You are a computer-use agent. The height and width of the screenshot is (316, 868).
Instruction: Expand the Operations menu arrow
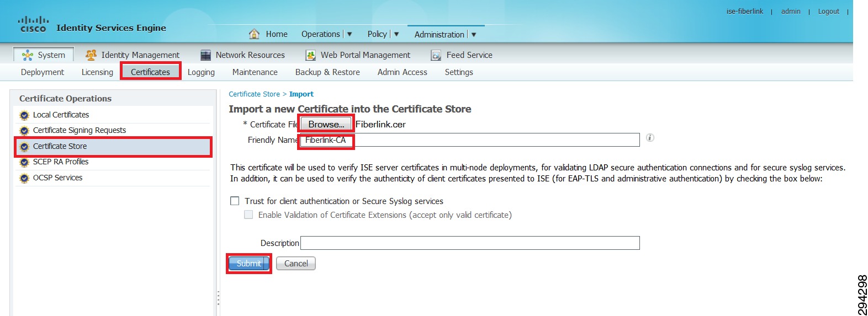(350, 34)
